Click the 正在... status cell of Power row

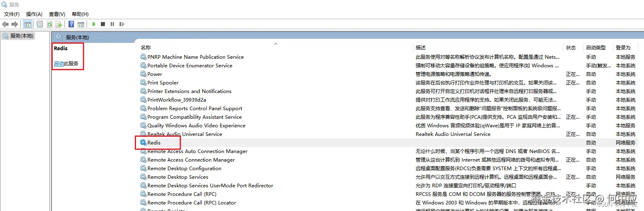pyautogui.click(x=573, y=74)
